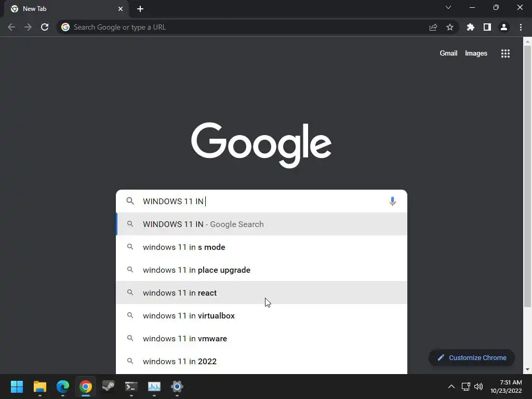Screen dimensions: 532x399
Task: Select 'WINDOWS 11 IN - Google Search' suggestion
Action: (262, 224)
